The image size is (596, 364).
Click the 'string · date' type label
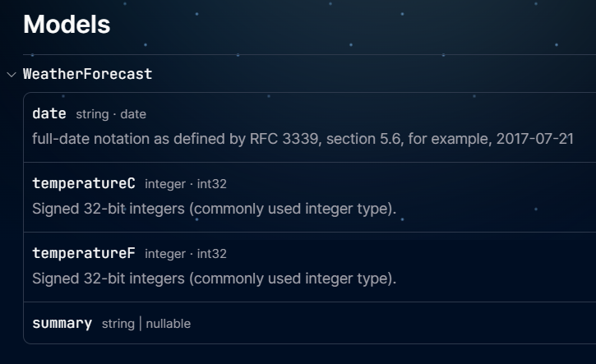[x=111, y=114]
